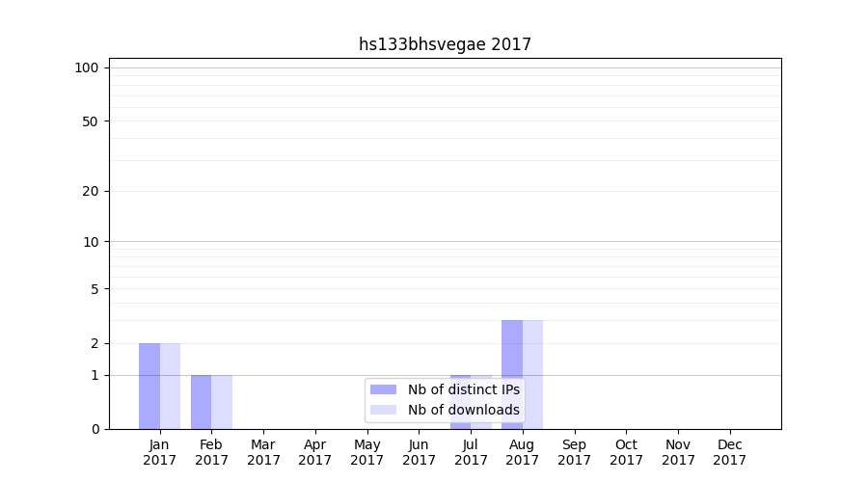Click the 'Mar 2017' x-axis label
Screen dimensions: 868x482
(x=263, y=452)
